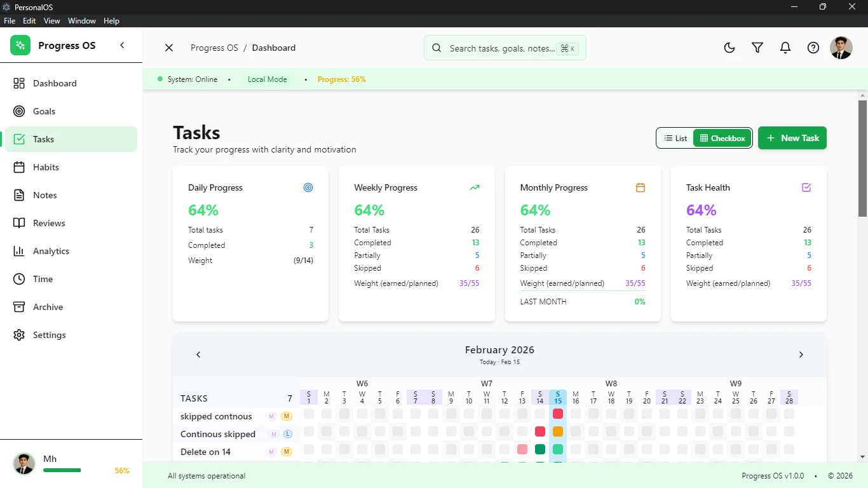Screen dimensions: 868x488
Task: Open the View menu
Action: tap(52, 21)
